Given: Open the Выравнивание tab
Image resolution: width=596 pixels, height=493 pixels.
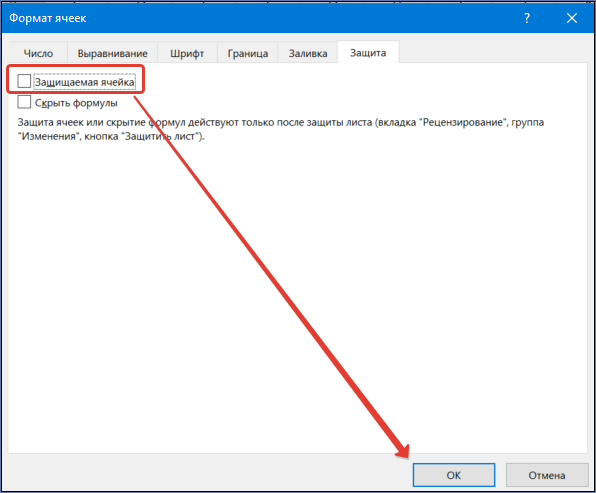Looking at the screenshot, I should [113, 53].
